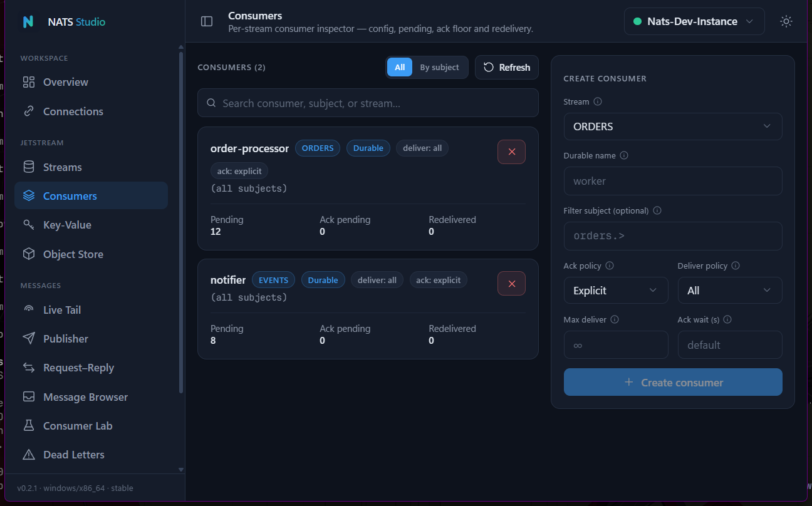Screen dimensions: 812x506
Task: Click the order-processor consumer name
Action: pos(249,148)
